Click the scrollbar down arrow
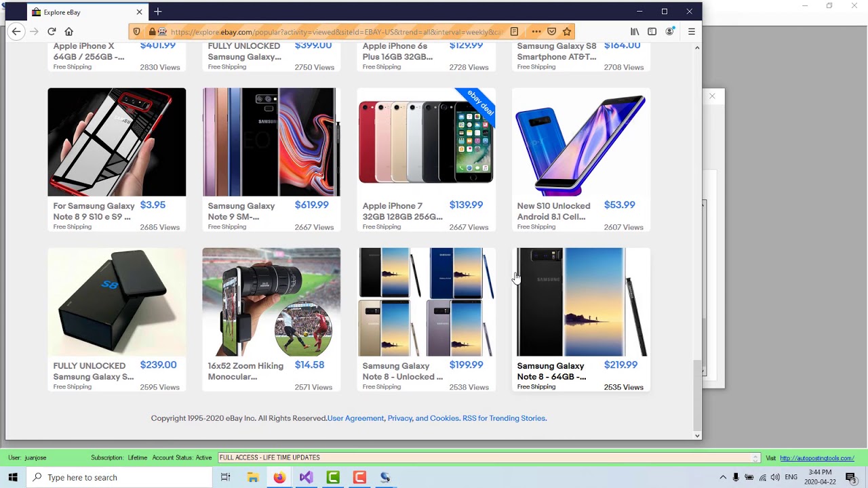Viewport: 868px width, 488px height. coord(697,436)
